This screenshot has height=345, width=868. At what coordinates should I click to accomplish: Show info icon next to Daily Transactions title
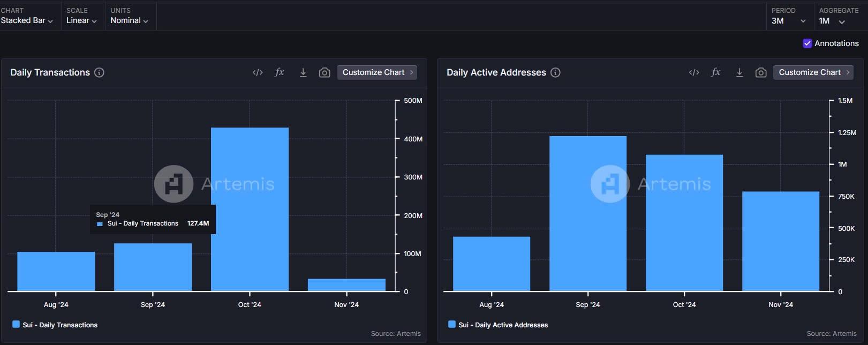click(x=99, y=72)
